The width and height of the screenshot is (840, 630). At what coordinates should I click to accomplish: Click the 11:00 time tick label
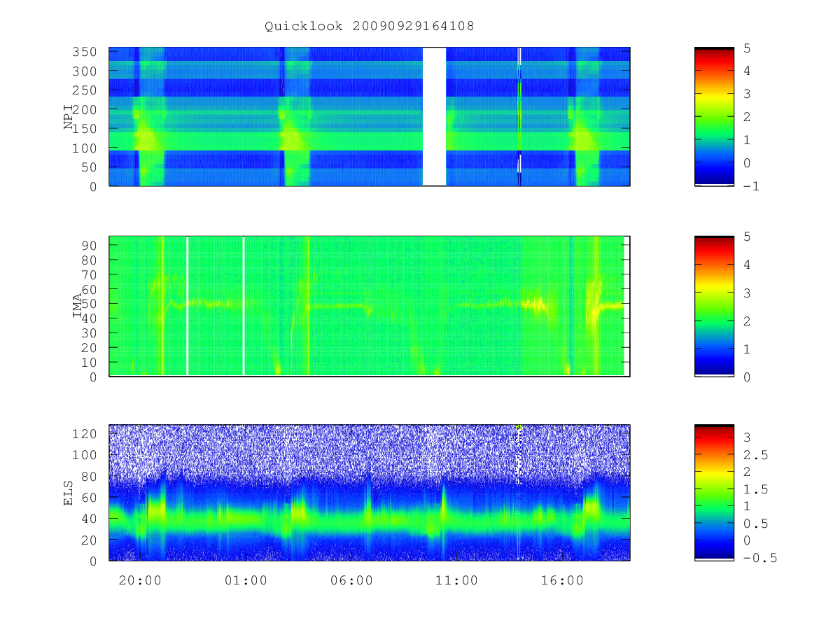[x=457, y=580]
